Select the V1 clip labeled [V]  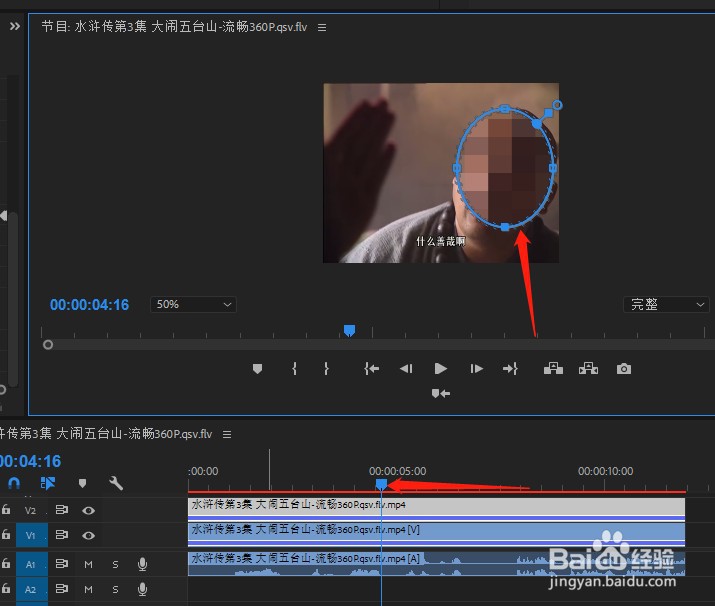tap(436, 534)
